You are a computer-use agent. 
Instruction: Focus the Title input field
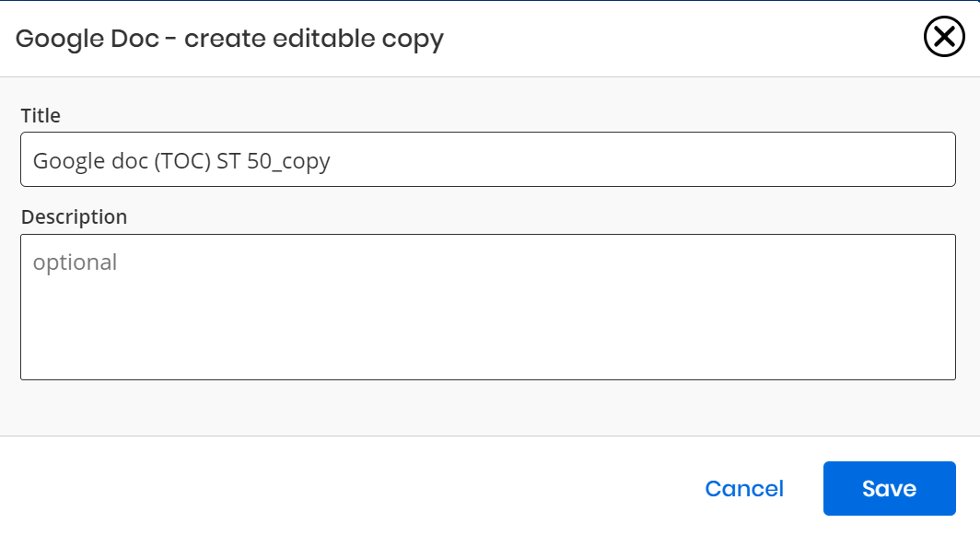[x=487, y=159]
